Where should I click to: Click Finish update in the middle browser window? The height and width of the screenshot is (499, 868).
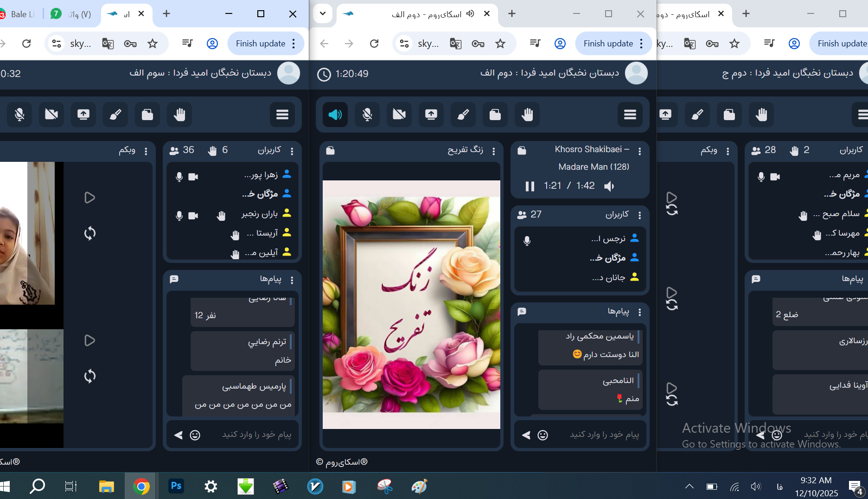tap(608, 44)
